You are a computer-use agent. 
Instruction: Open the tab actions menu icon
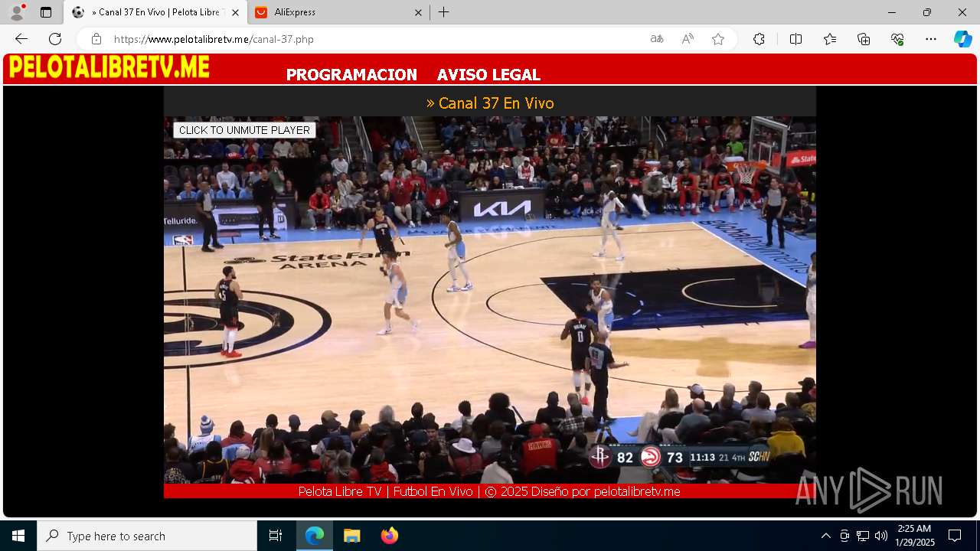pyautogui.click(x=46, y=12)
